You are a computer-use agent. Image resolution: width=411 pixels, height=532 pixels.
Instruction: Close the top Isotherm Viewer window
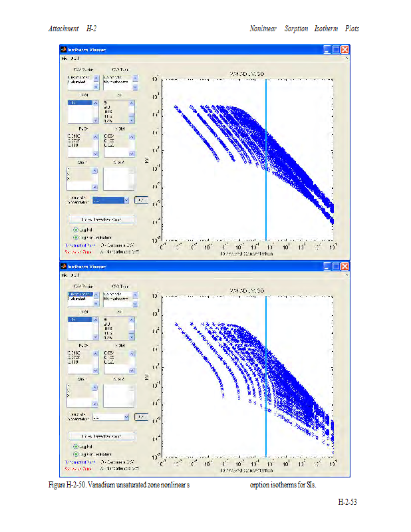click(345, 50)
